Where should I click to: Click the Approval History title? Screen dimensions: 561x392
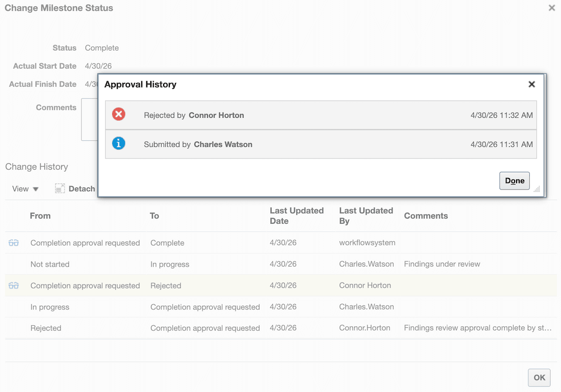(140, 85)
